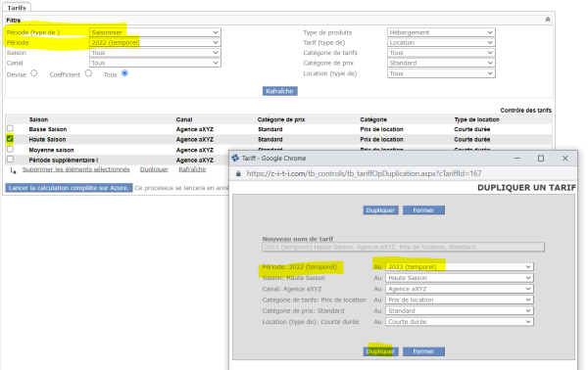Viewport: 588px width, 370px height.
Task: Click the Catégorie de prix column header
Action: 281,119
